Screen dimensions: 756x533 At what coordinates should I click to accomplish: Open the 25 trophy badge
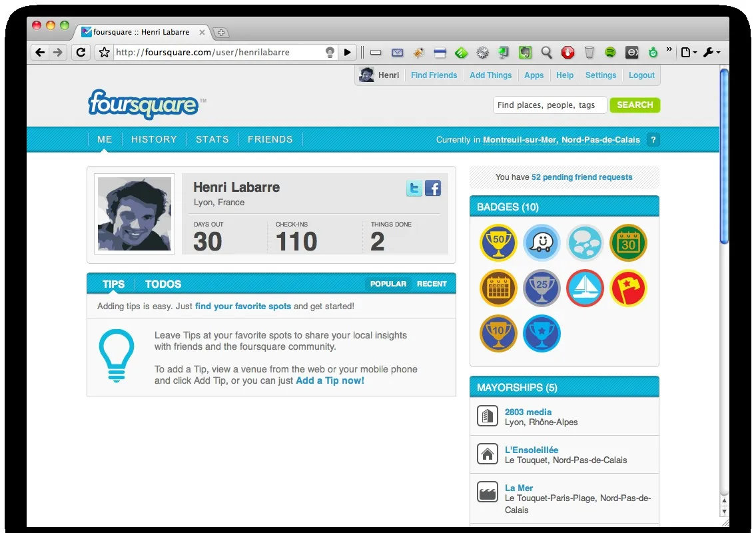click(x=542, y=288)
